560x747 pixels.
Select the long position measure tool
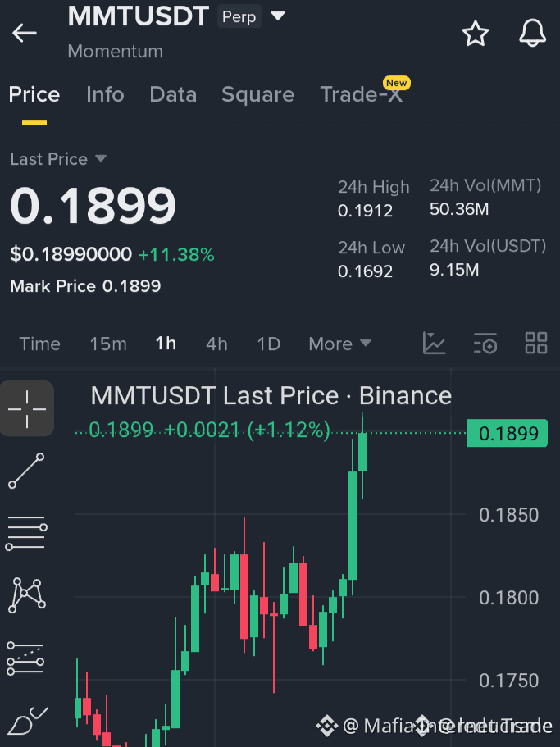25,658
